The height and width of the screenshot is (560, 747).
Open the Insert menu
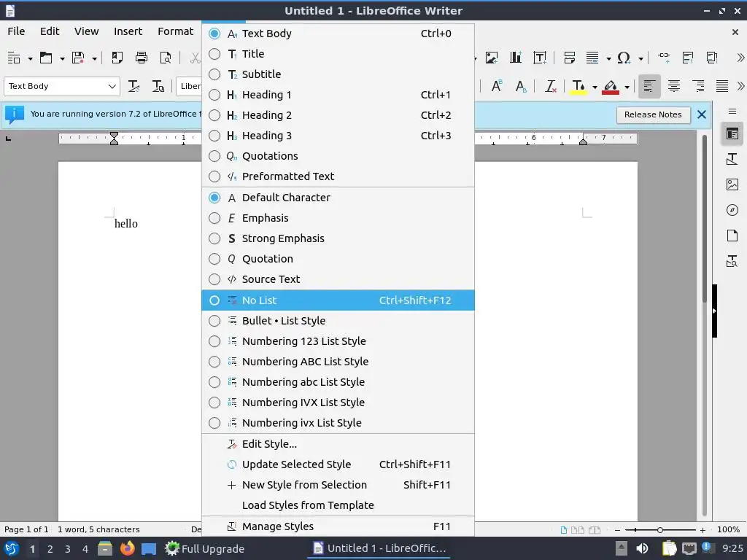(128, 31)
